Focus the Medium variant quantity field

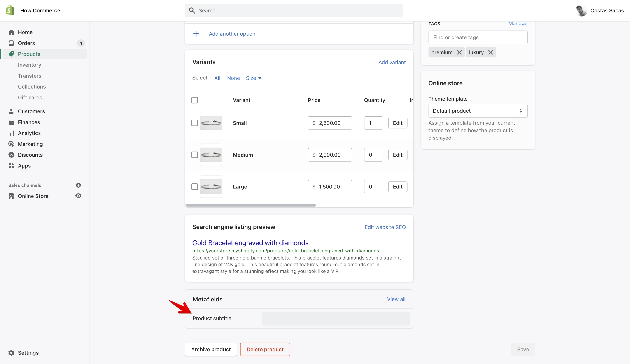tap(373, 155)
